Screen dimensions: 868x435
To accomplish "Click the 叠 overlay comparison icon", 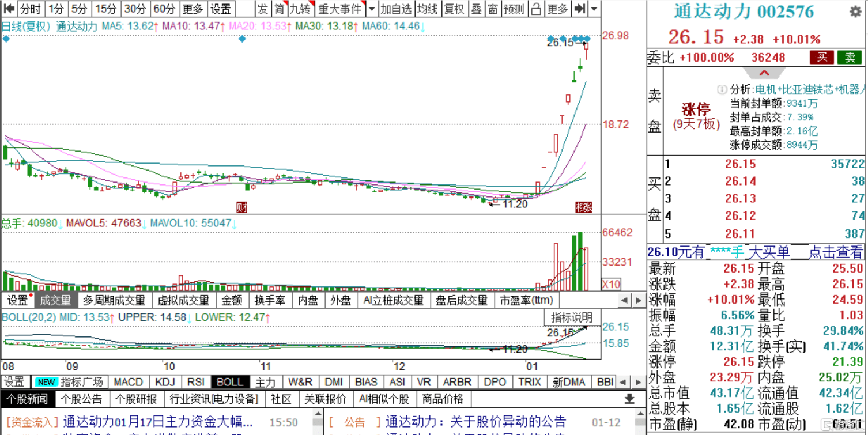I will [478, 8].
